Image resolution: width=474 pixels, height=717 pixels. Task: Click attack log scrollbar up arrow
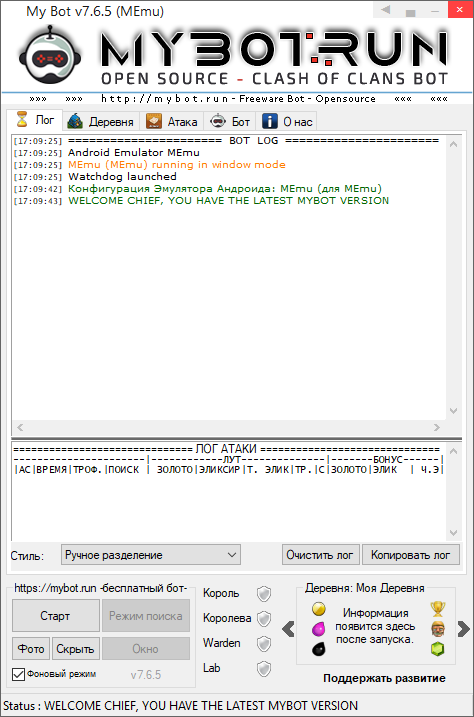[453, 451]
